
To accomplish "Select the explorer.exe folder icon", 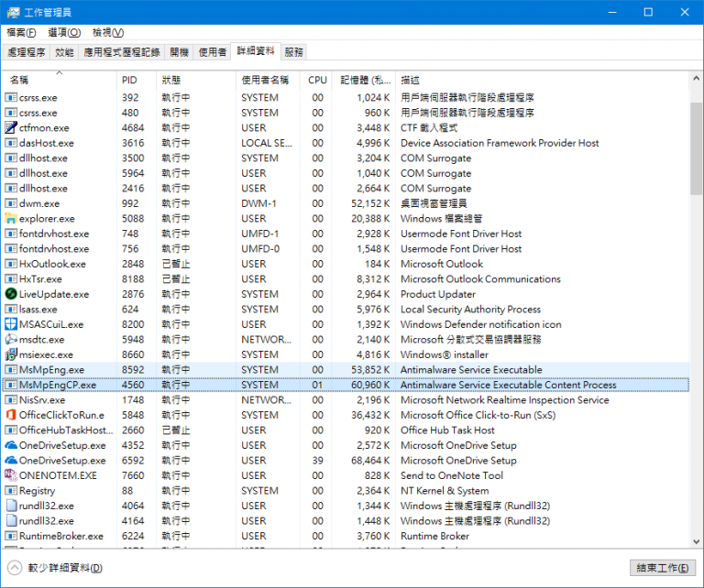I will [11, 218].
